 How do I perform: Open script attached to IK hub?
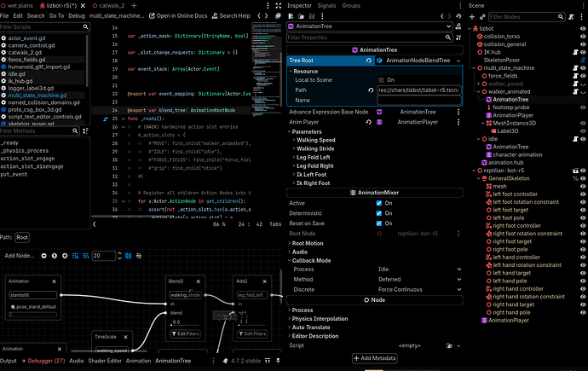[575, 52]
